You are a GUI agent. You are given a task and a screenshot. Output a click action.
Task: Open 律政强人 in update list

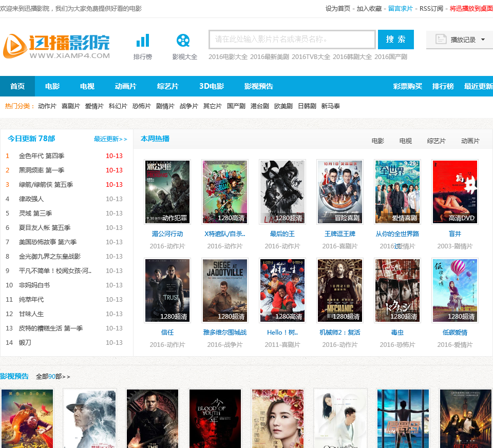click(x=31, y=199)
